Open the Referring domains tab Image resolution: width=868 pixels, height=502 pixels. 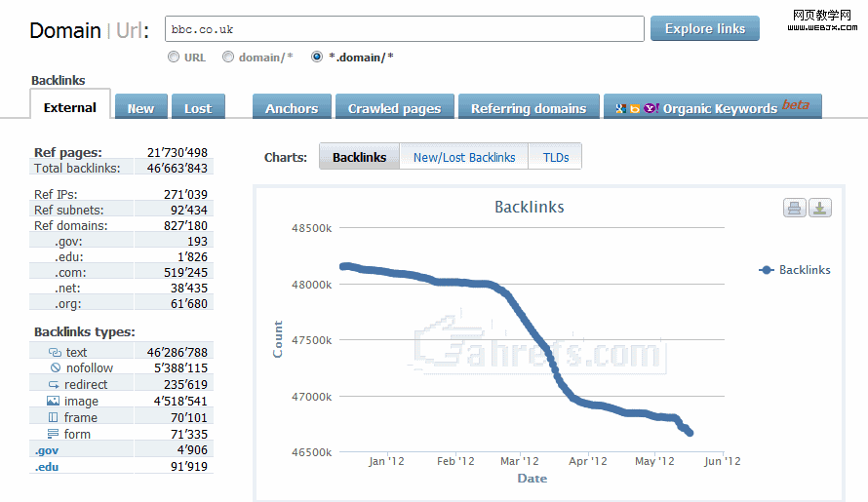pos(528,108)
